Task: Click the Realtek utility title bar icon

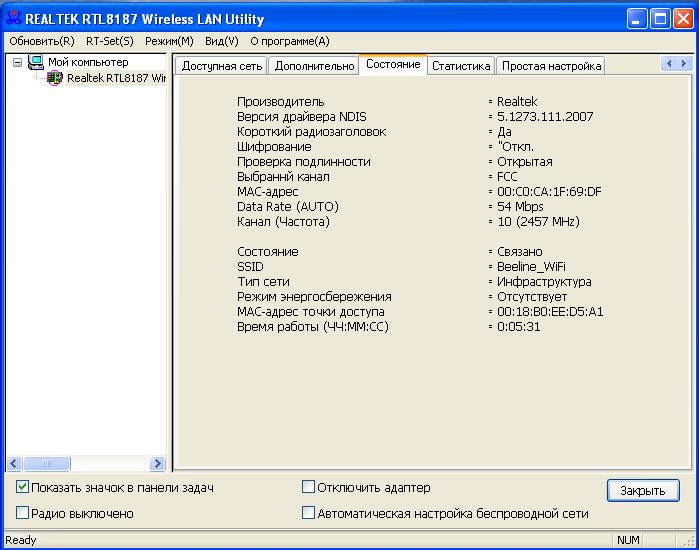Action: 14,17
